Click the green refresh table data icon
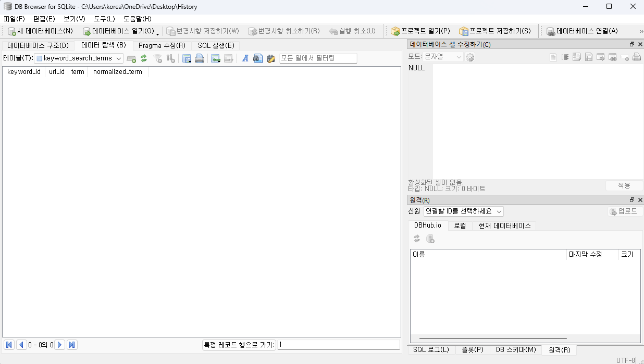 pyautogui.click(x=144, y=58)
